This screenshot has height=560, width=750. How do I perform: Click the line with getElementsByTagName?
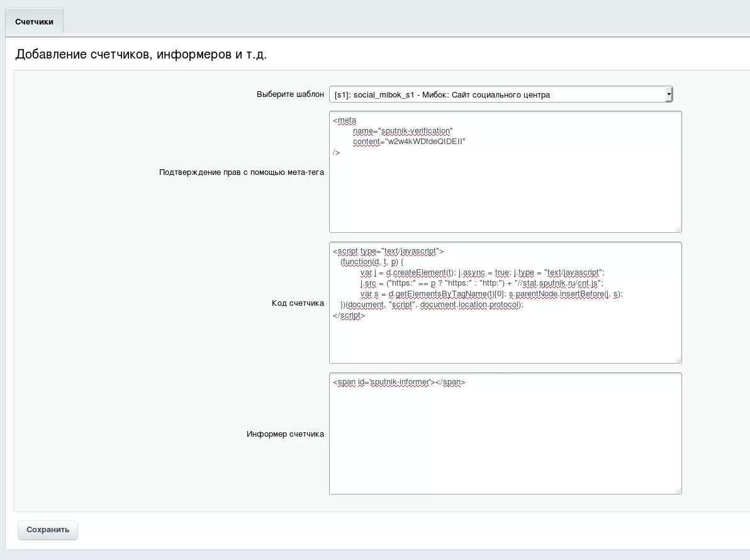pyautogui.click(x=491, y=294)
